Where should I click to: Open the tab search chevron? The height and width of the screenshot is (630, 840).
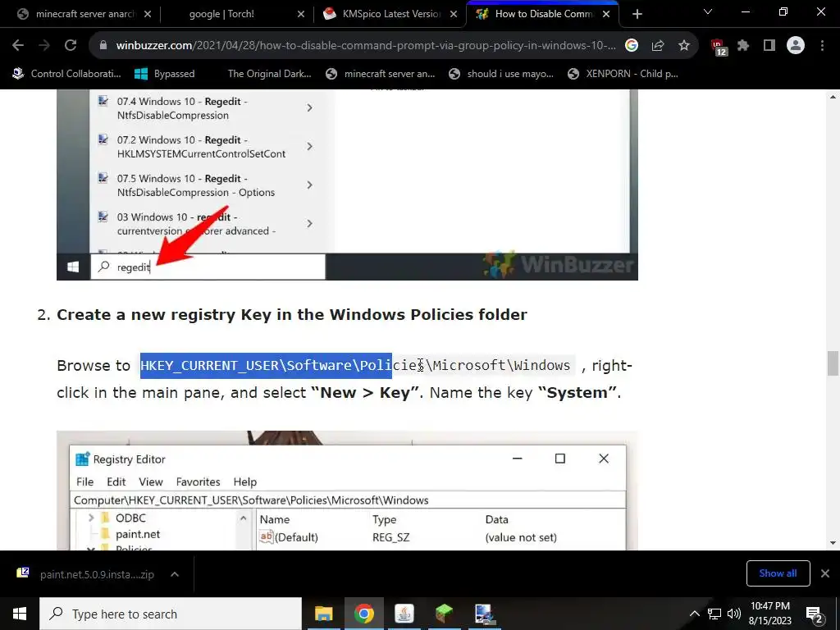(x=708, y=11)
